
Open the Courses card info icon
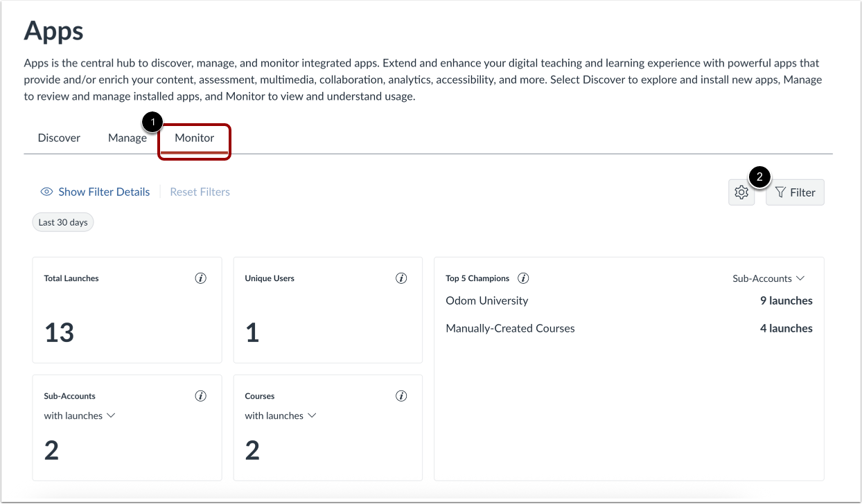[401, 395]
